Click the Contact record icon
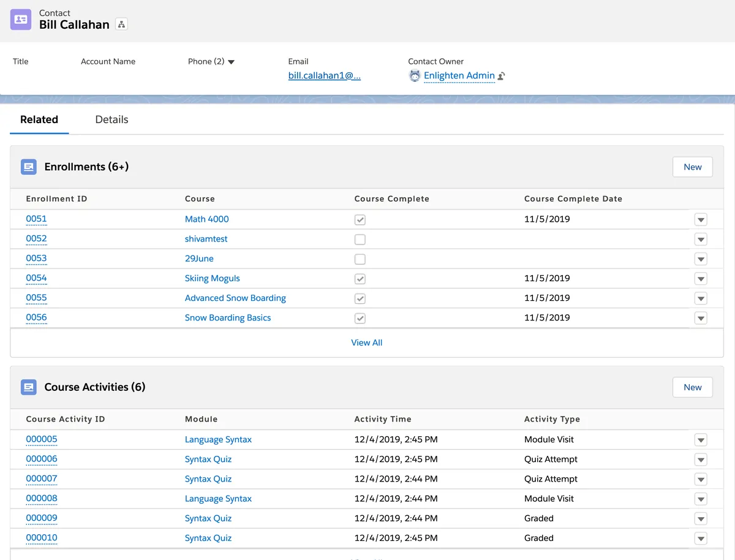 coord(21,20)
